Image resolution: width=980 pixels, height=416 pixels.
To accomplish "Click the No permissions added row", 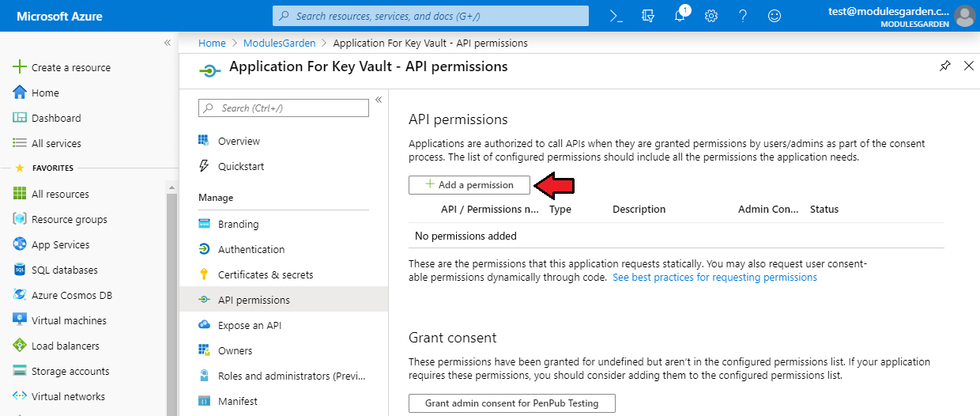I will point(677,236).
